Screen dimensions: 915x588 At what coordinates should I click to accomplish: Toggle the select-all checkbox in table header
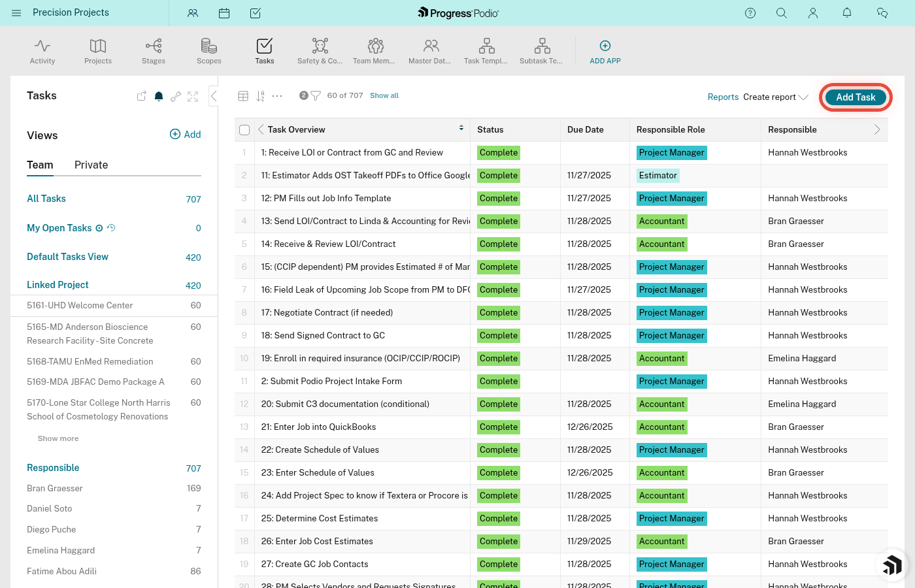tap(244, 130)
